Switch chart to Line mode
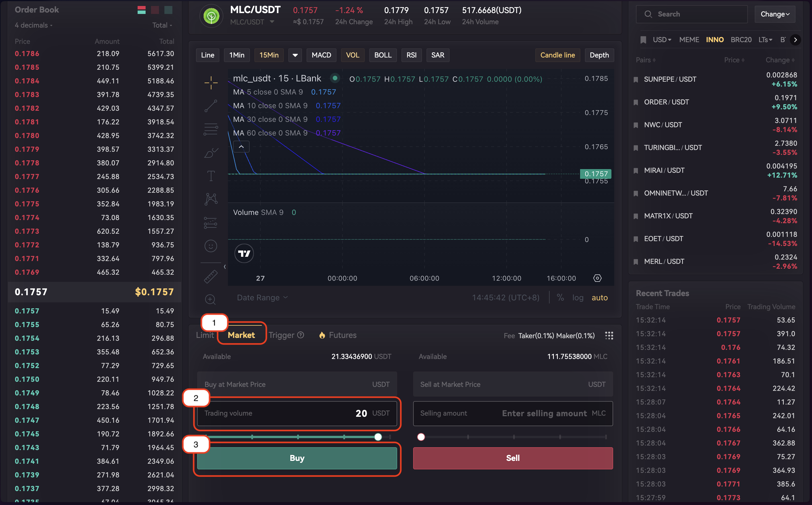Screen dimensions: 812x505 [208, 55]
